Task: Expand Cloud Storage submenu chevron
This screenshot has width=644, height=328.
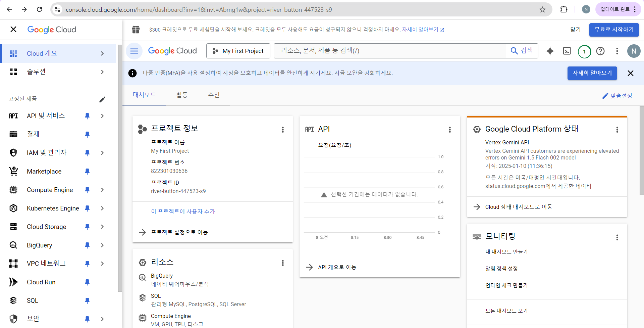Action: 102,227
